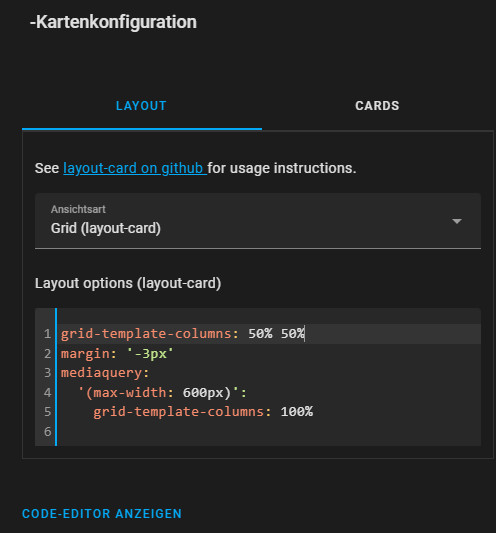Click line number 1 in editor gutter
This screenshot has height=533, width=496.
click(x=47, y=334)
